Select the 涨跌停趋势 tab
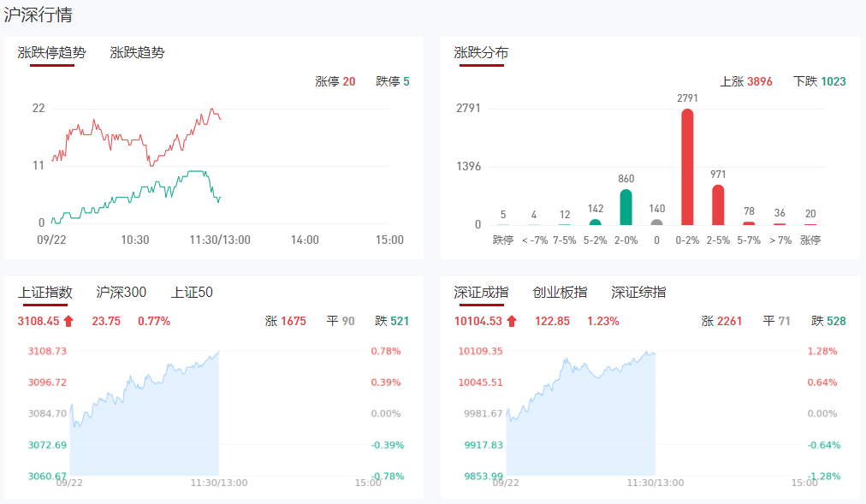Image resolution: width=866 pixels, height=504 pixels. click(52, 53)
